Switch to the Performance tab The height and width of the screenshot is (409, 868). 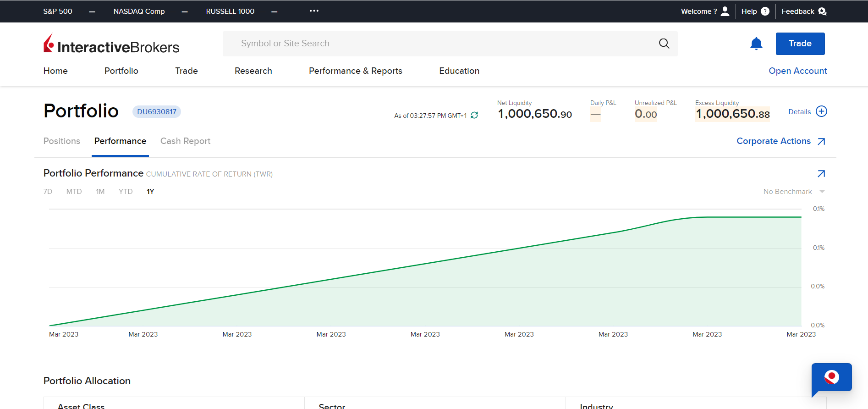pyautogui.click(x=120, y=141)
